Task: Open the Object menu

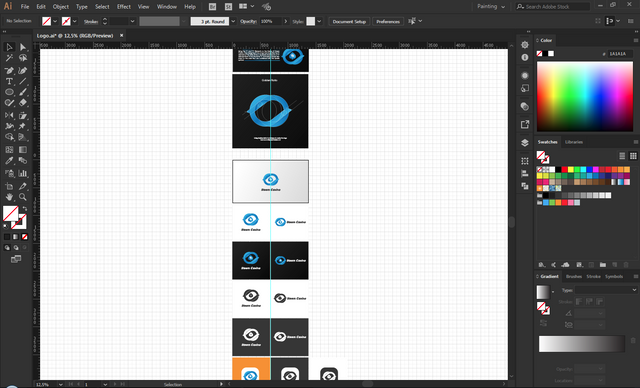Action: click(x=61, y=7)
